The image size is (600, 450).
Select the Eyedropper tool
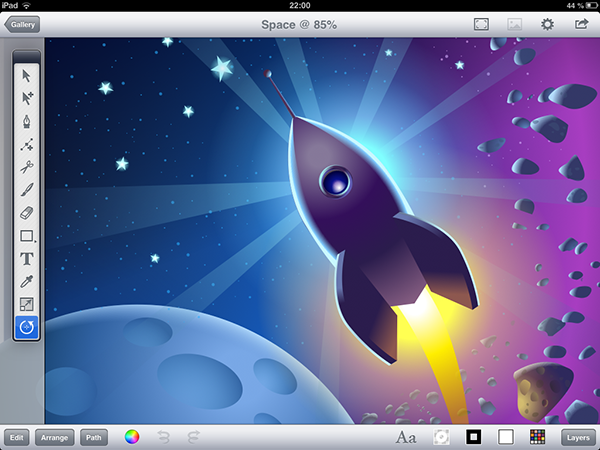tap(26, 282)
